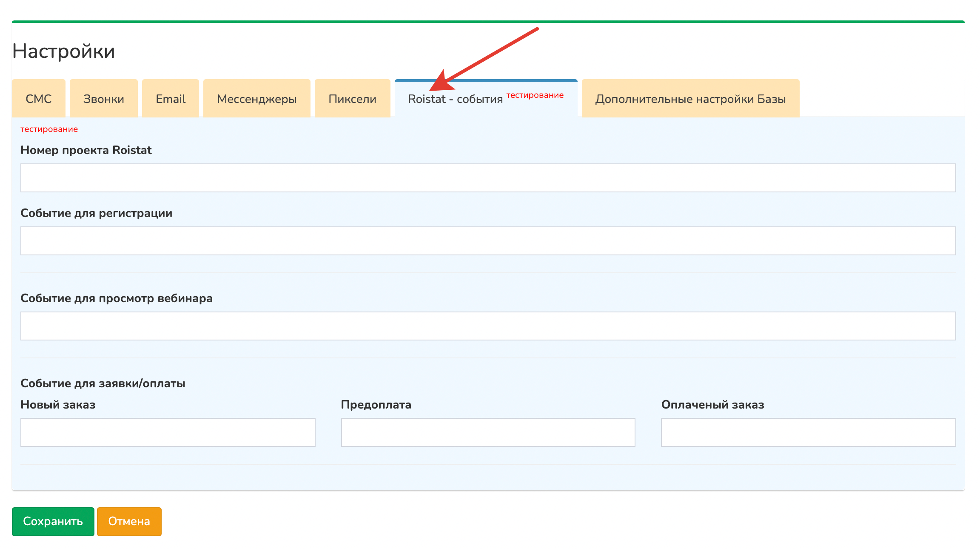
Task: Click the Новый заказ input field
Action: click(x=168, y=432)
